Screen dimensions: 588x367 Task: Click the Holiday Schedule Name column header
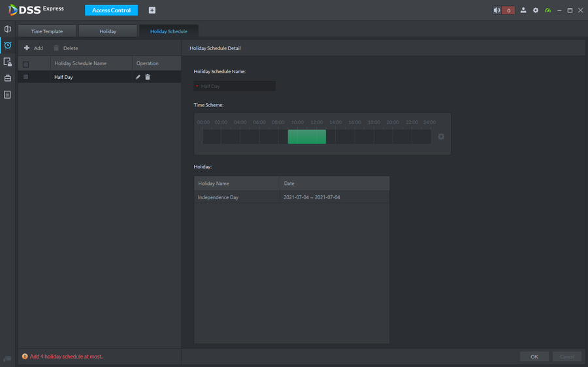coord(91,63)
